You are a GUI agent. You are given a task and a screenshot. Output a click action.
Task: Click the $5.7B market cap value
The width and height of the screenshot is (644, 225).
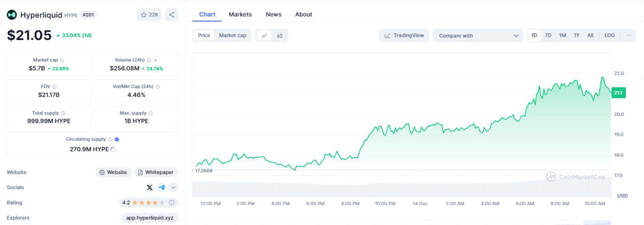[36, 68]
